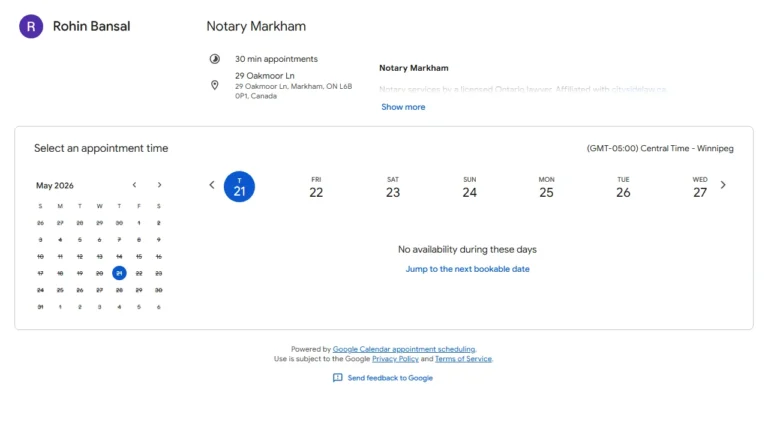This screenshot has width=768, height=432.
Task: Expand the description with Show more
Action: pyautogui.click(x=403, y=107)
